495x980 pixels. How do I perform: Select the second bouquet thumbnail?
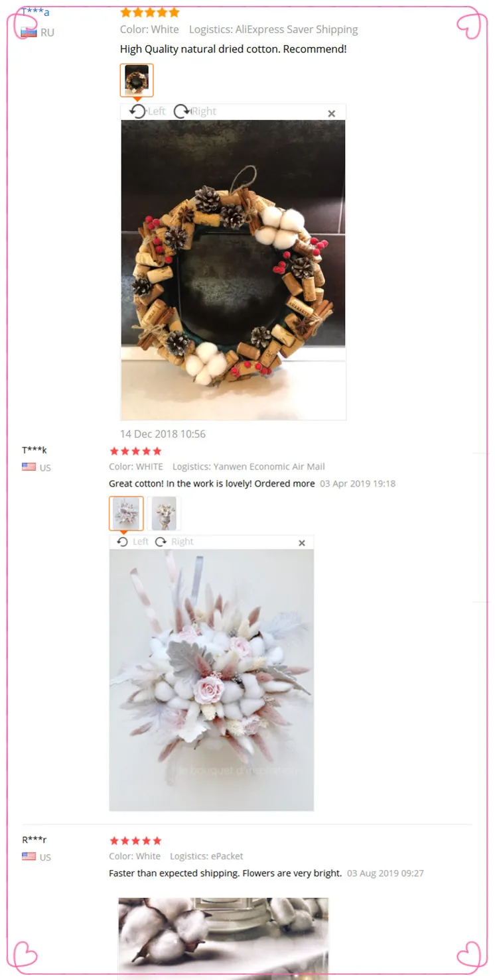click(164, 513)
